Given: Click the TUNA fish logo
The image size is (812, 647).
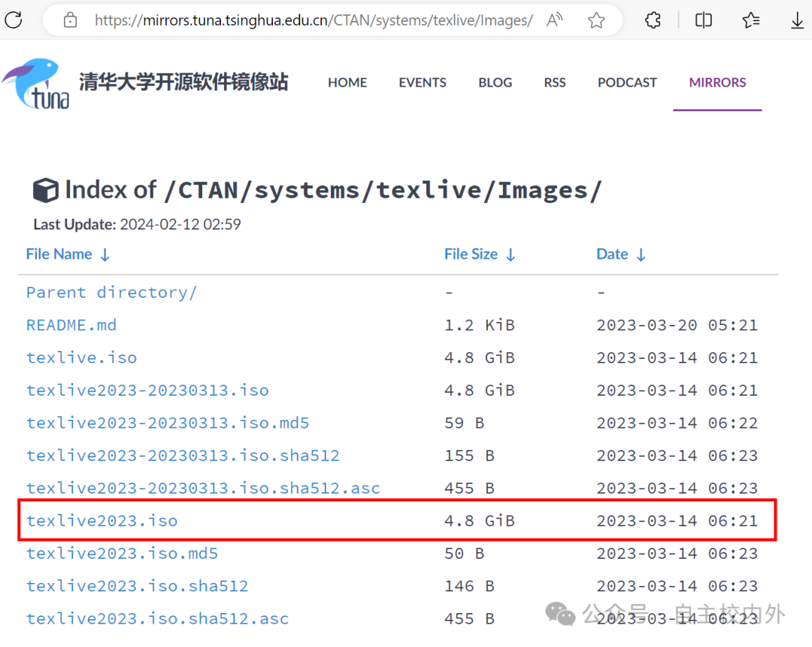Looking at the screenshot, I should [36, 84].
